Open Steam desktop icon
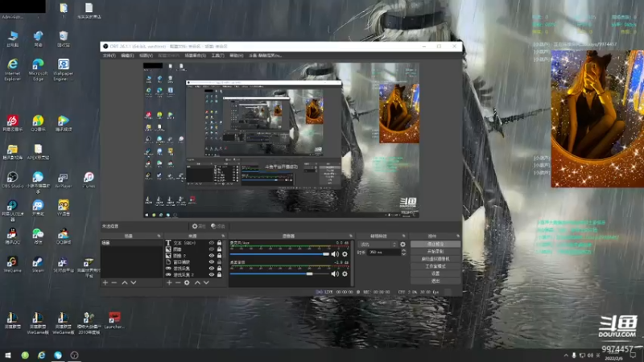Viewport: 644px width, 362px height. tap(38, 265)
